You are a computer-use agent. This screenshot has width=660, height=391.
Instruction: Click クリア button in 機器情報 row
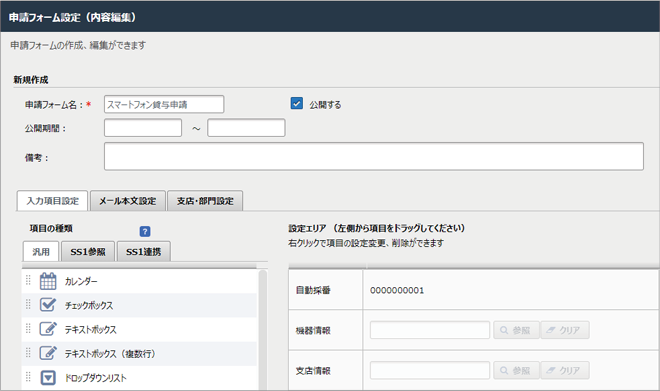[x=565, y=330]
